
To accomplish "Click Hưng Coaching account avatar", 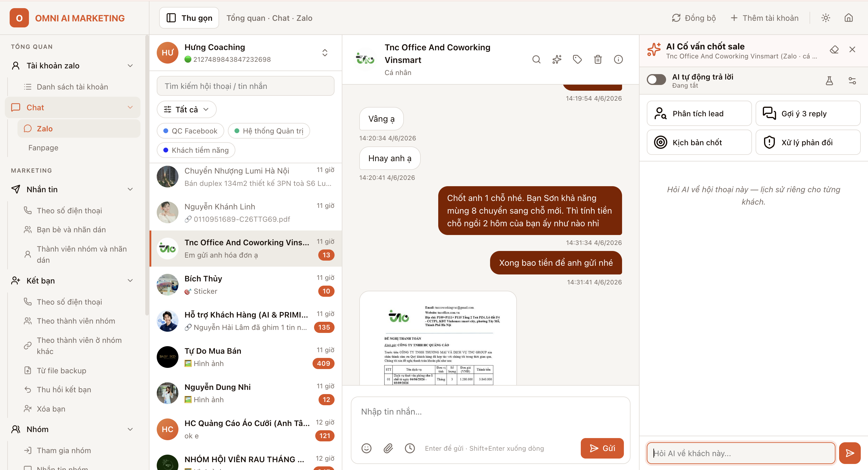I will coord(168,52).
